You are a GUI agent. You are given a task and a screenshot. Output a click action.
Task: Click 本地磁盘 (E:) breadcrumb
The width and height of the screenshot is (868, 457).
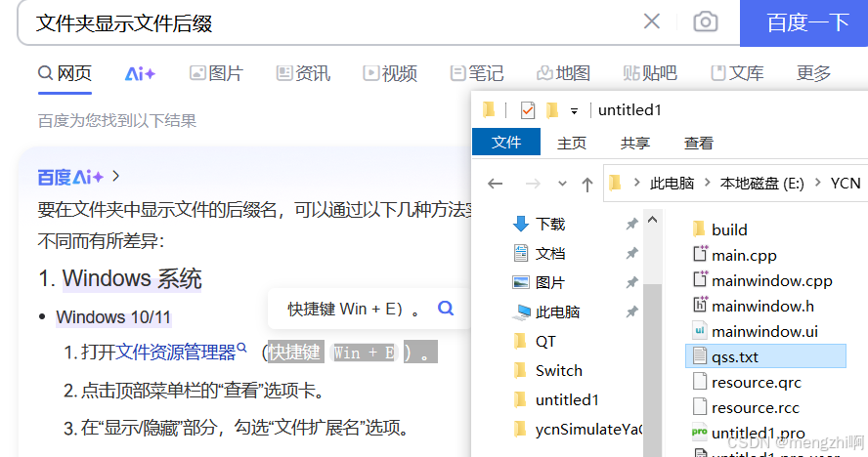[x=761, y=184]
